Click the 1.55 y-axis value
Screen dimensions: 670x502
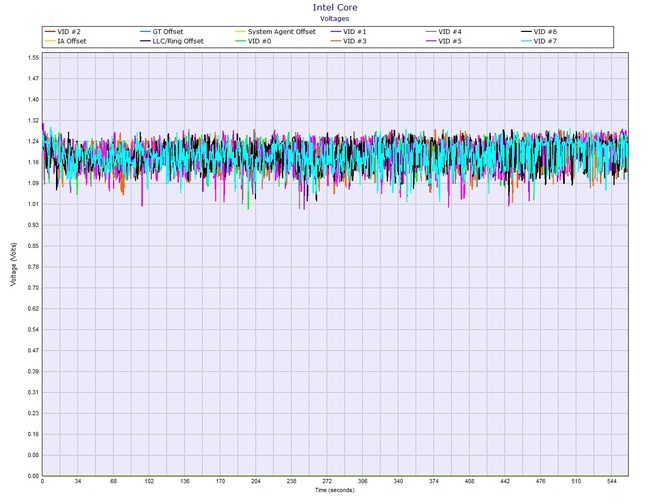(34, 57)
